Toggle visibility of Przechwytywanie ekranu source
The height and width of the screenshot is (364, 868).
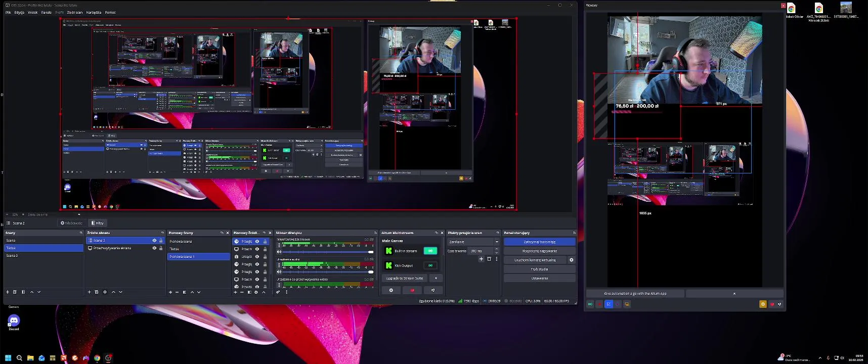(x=154, y=248)
